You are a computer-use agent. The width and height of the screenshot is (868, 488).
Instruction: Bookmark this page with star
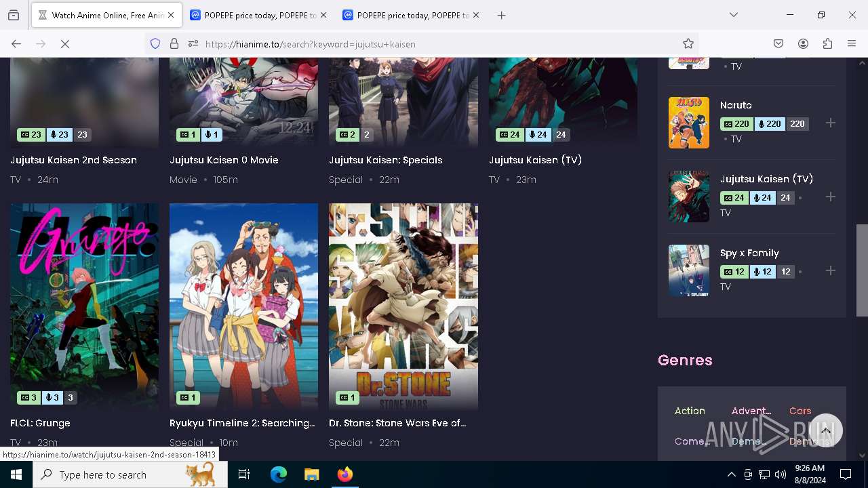[x=688, y=44]
